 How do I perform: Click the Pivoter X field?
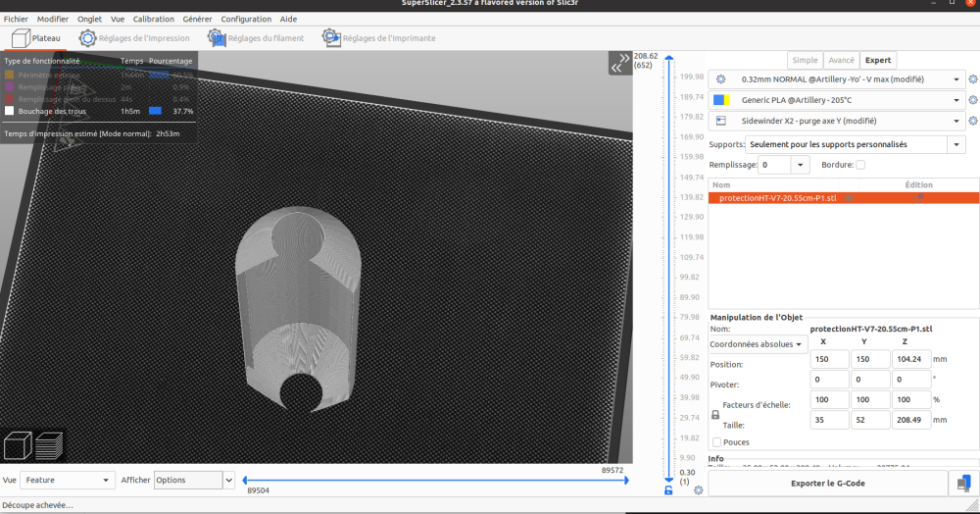tap(829, 380)
